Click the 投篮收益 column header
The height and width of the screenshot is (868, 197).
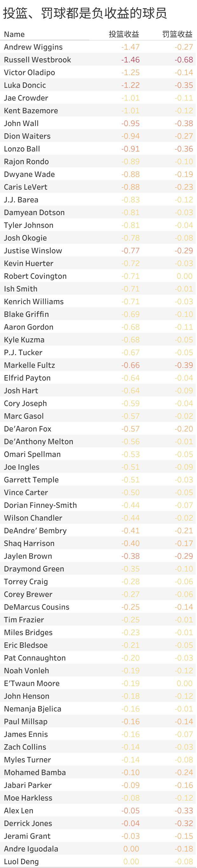124,34
